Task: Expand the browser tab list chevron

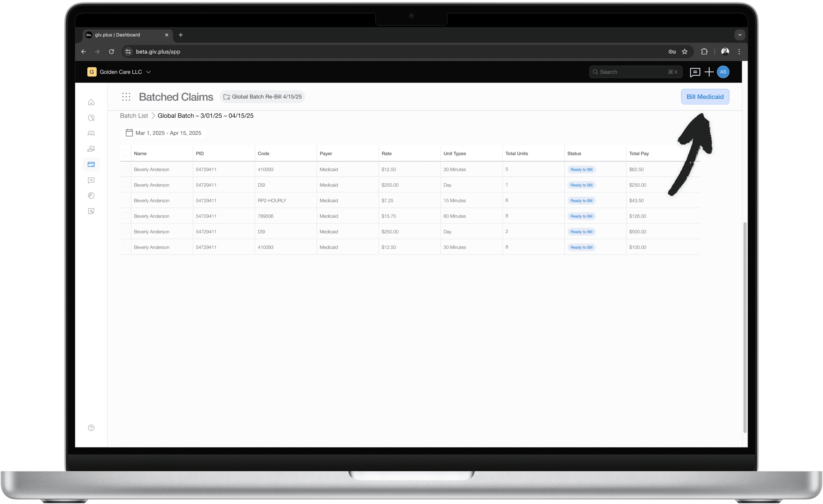Action: click(740, 35)
